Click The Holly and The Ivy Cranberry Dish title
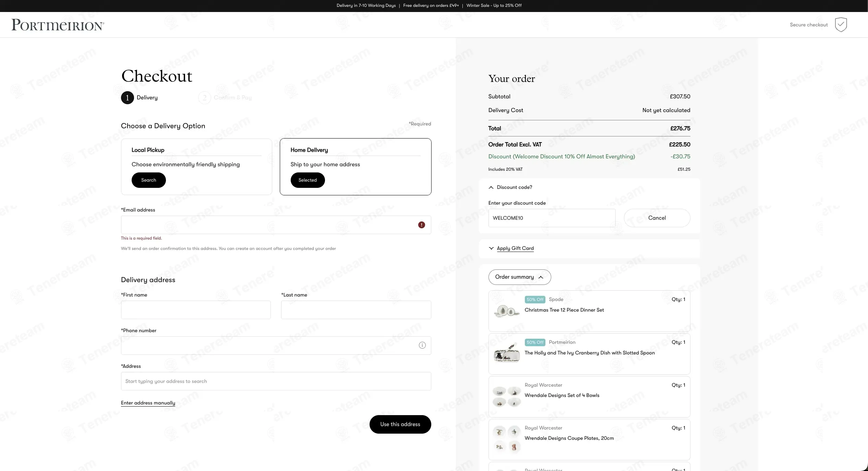Image resolution: width=868 pixels, height=471 pixels. [590, 353]
